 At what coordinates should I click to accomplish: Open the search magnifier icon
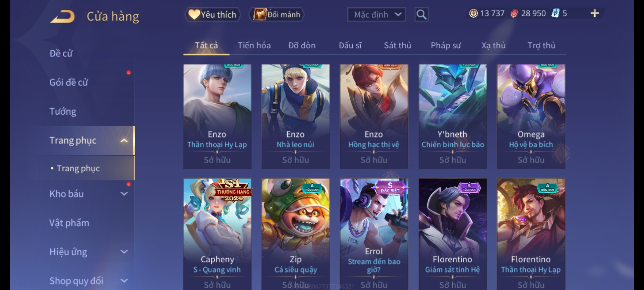421,15
